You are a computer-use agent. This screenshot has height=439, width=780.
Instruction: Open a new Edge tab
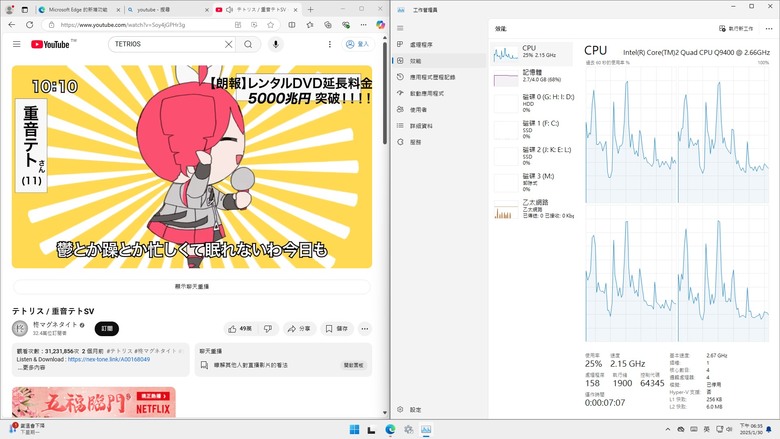pyautogui.click(x=310, y=9)
